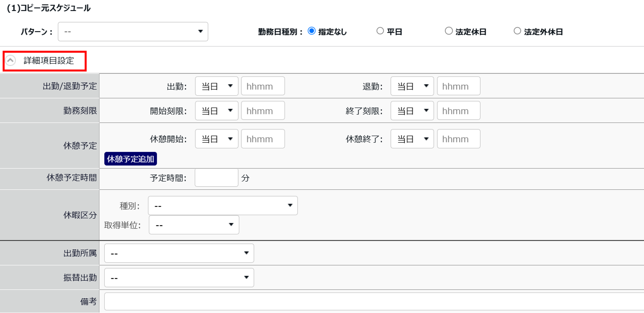Choose the 法定休日 radio option
This screenshot has height=313, width=644.
click(449, 31)
